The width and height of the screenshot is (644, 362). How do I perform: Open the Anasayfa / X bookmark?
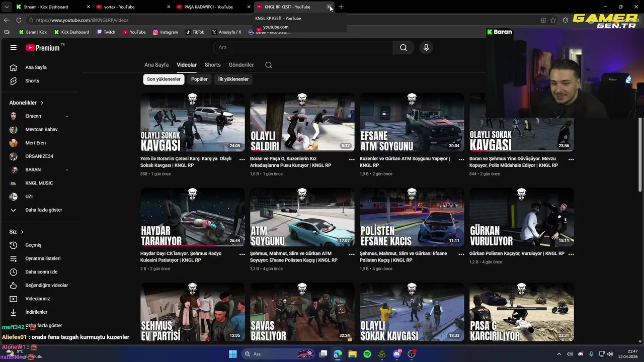(x=226, y=32)
